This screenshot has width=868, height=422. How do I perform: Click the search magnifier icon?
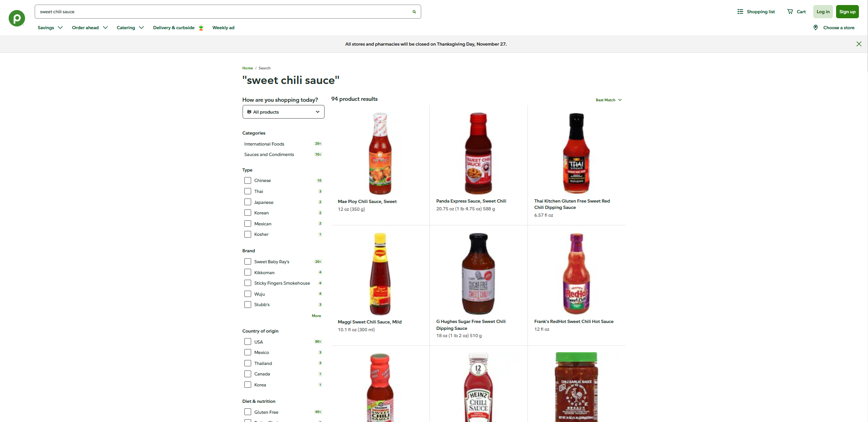coord(414,12)
